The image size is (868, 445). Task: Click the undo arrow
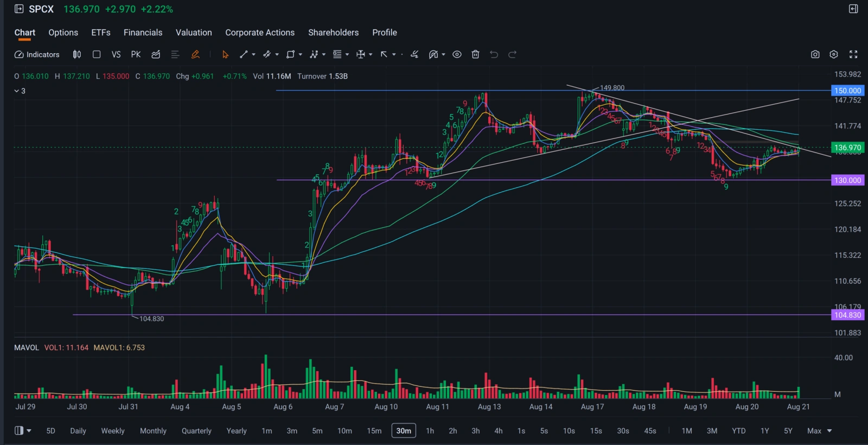(494, 54)
